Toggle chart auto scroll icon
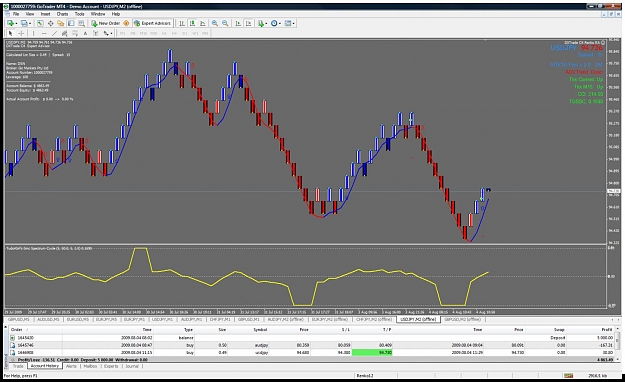 pyautogui.click(x=238, y=23)
